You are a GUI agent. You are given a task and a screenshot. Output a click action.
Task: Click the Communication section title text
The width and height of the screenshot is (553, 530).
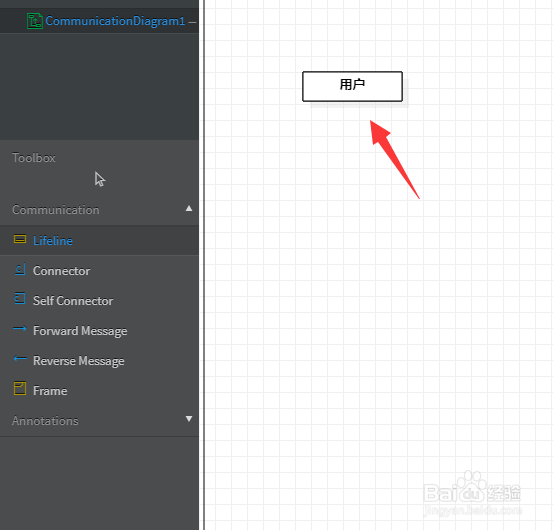pyautogui.click(x=56, y=210)
